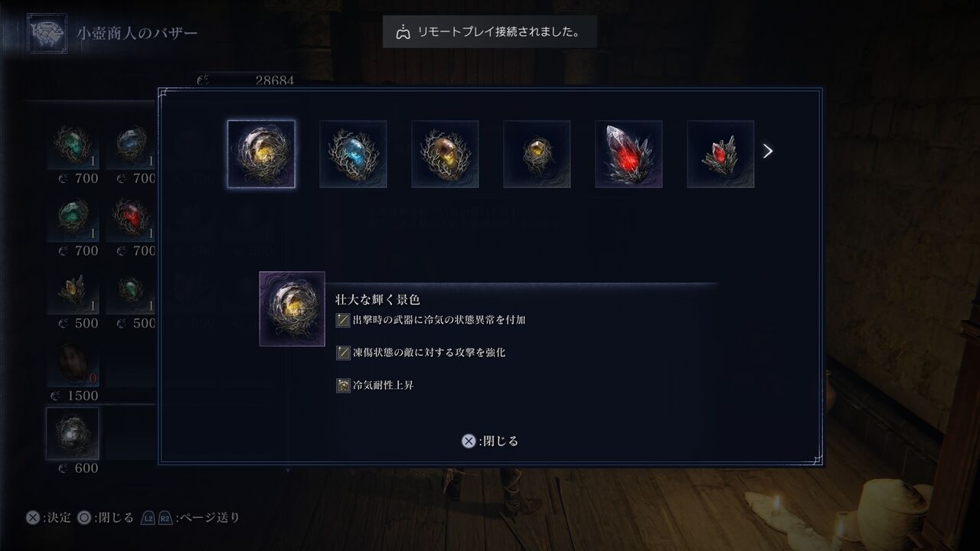This screenshot has height=551, width=980.
Task: Select the red relic in shop list
Action: click(131, 219)
